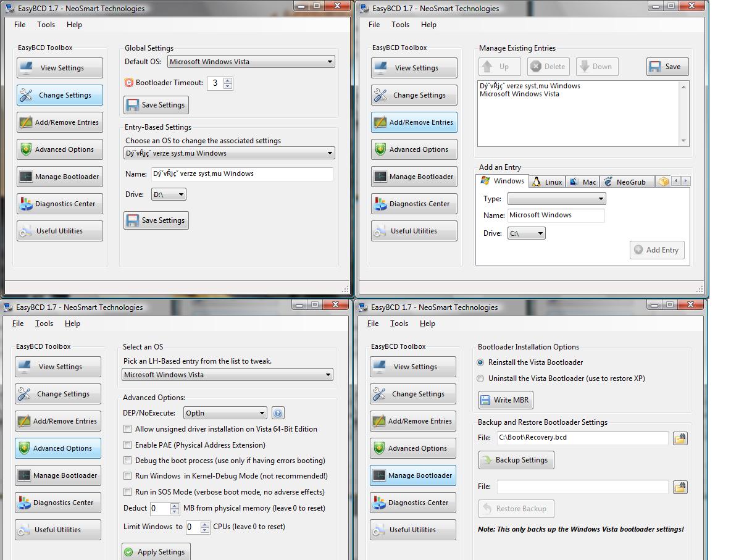Select Windows tab in Add an Entry
This screenshot has height=560, width=752.
[503, 181]
